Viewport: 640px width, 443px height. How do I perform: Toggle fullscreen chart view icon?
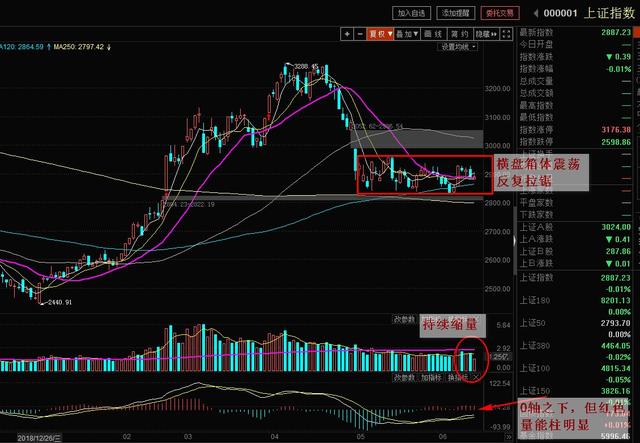(x=505, y=33)
